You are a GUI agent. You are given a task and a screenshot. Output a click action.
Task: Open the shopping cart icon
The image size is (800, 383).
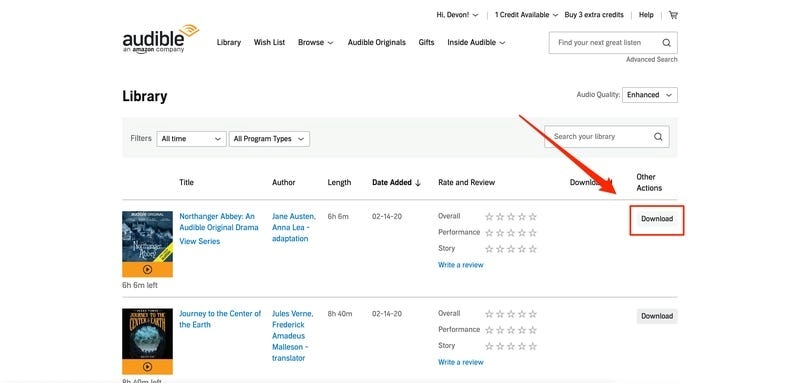tap(673, 15)
